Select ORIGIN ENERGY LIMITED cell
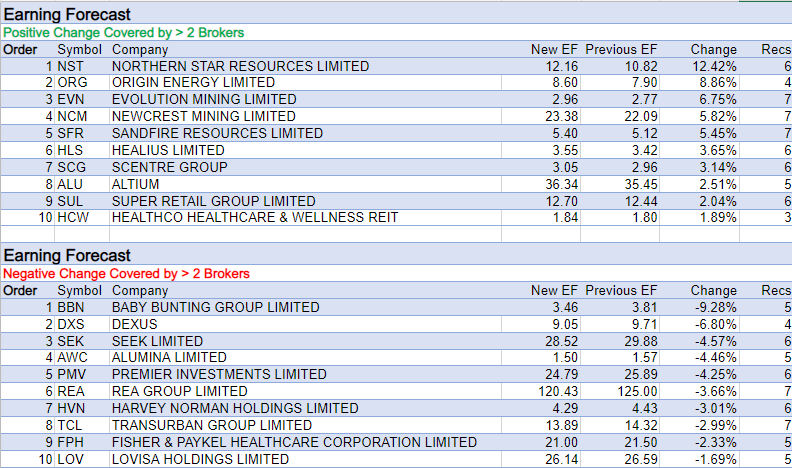This screenshot has width=792, height=468. 193,83
